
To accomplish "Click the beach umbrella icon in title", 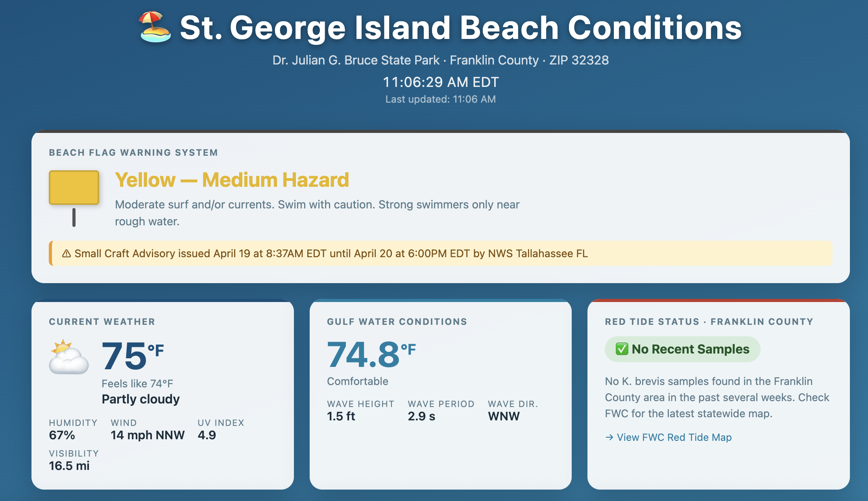I will point(155,27).
